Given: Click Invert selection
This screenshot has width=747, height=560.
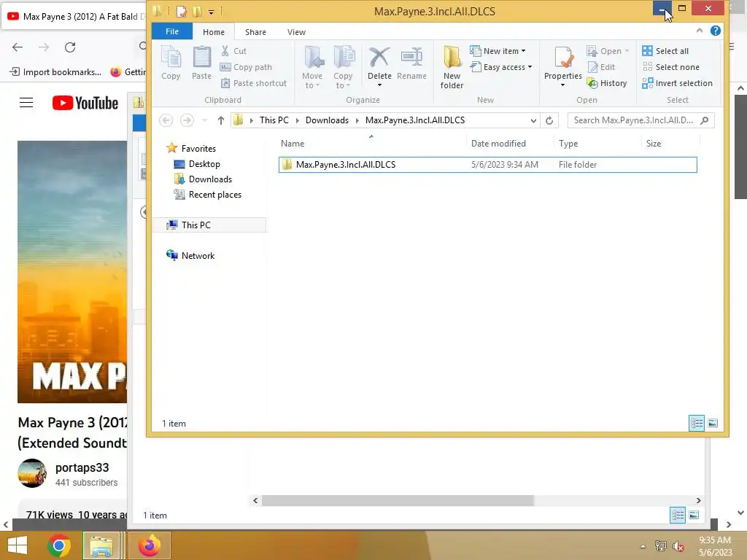Looking at the screenshot, I should (x=678, y=83).
